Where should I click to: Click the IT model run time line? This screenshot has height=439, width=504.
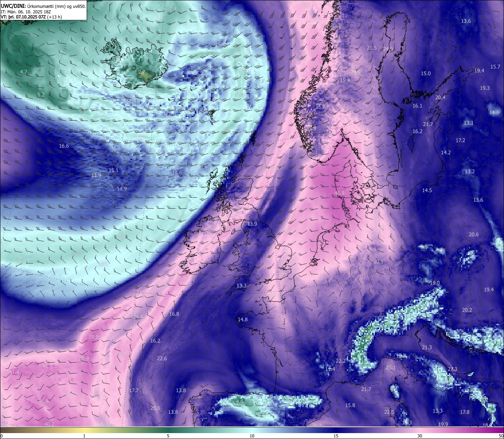[x=26, y=12]
